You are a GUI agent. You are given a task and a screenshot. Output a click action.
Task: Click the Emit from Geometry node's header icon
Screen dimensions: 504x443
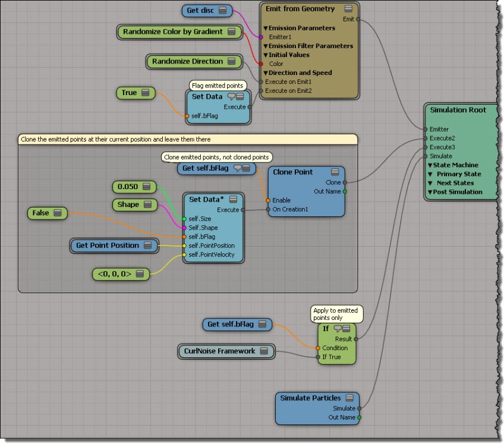click(349, 8)
